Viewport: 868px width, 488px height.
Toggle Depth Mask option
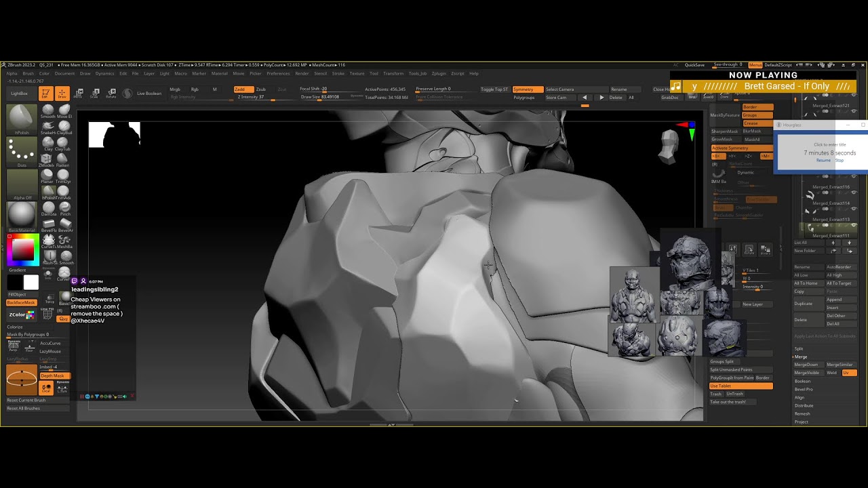click(54, 375)
